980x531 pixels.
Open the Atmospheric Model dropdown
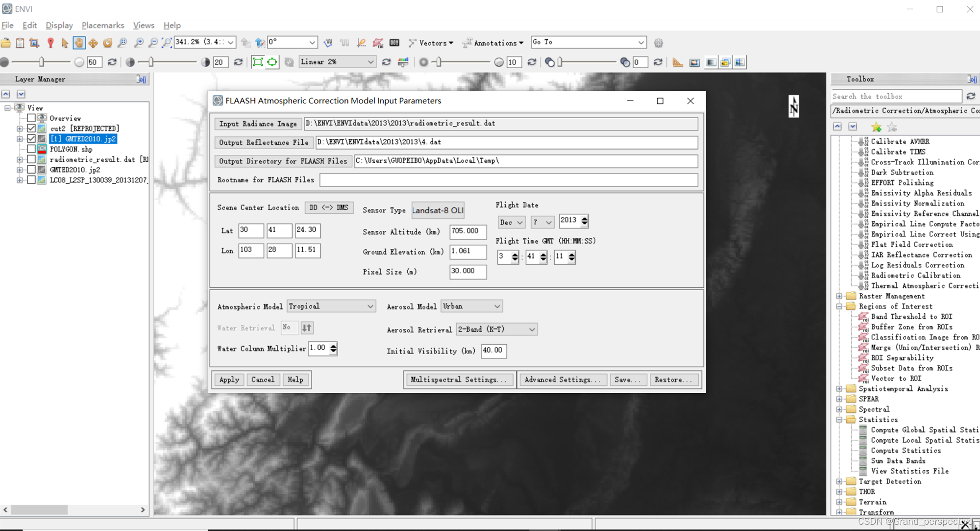click(331, 306)
